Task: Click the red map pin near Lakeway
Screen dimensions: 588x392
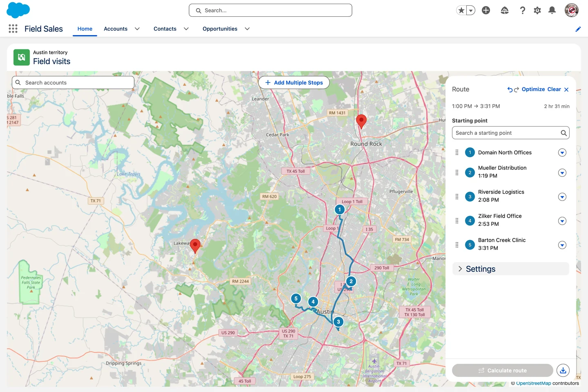Action: coord(195,246)
